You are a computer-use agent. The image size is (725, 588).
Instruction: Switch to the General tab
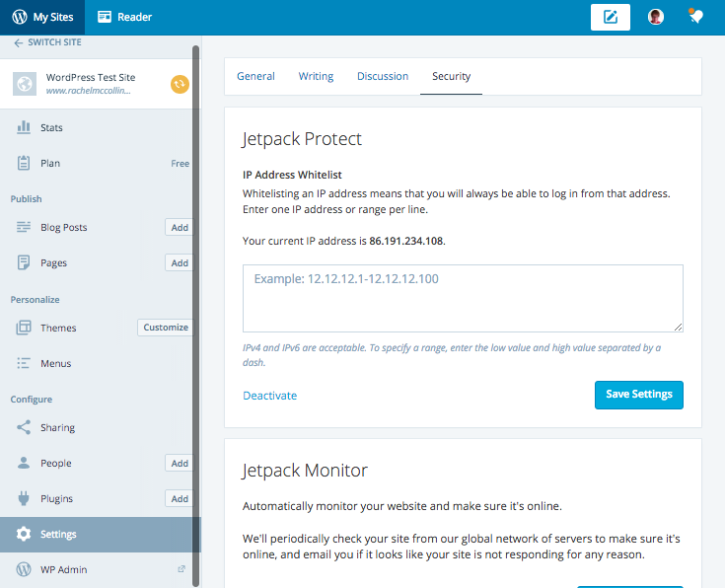coord(255,76)
